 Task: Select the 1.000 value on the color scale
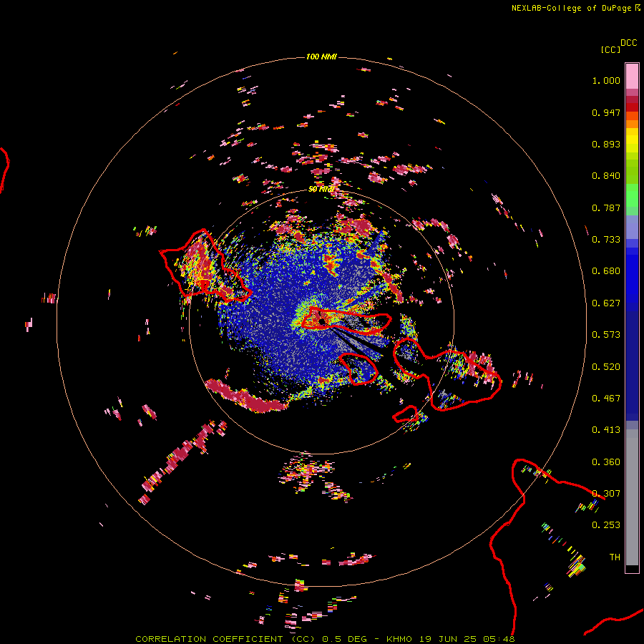(x=606, y=80)
